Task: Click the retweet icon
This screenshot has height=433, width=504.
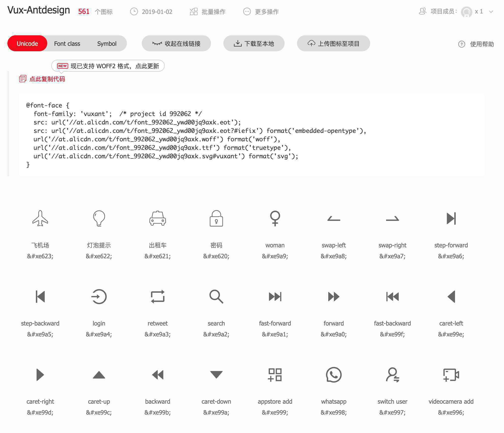Action: tap(157, 296)
